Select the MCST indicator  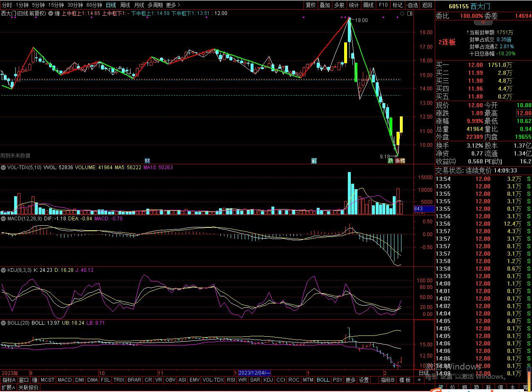click(47, 380)
